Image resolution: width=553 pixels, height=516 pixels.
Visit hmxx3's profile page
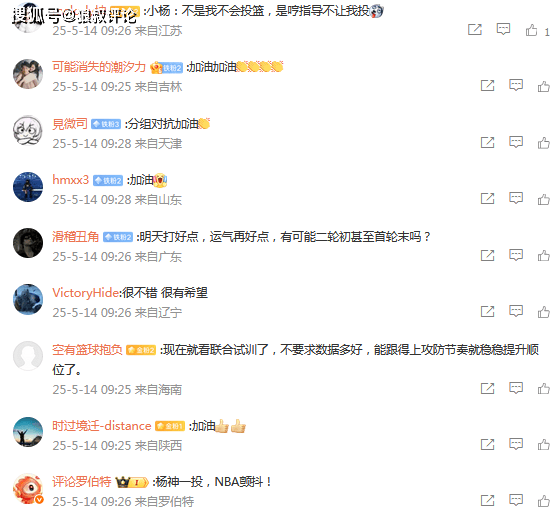click(71, 180)
